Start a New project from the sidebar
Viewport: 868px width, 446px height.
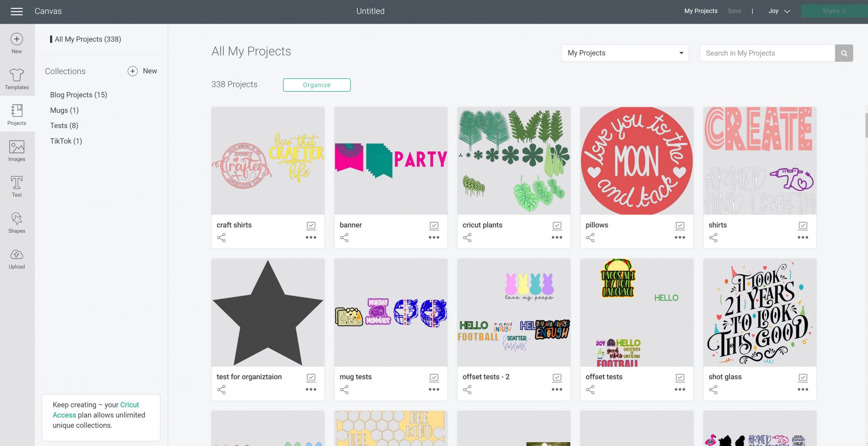pos(17,42)
